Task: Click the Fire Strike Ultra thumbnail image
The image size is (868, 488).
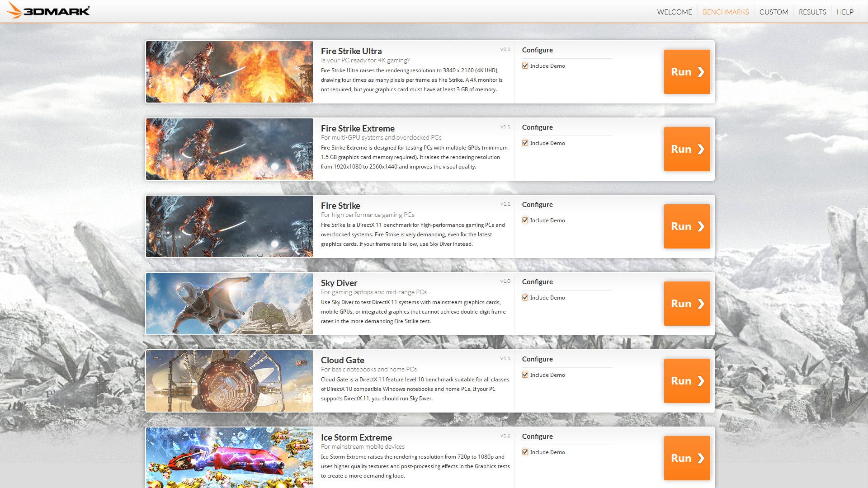Action: 229,72
